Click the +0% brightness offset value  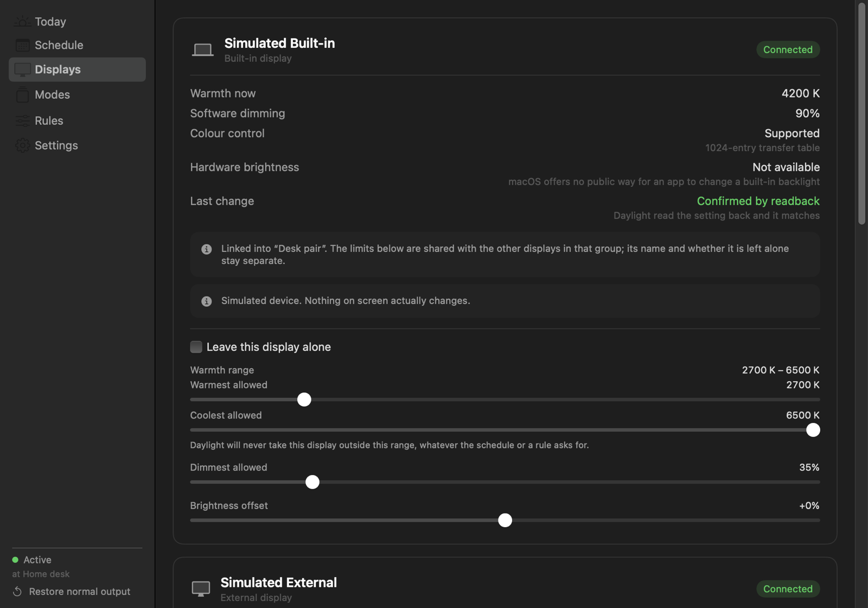[809, 506]
